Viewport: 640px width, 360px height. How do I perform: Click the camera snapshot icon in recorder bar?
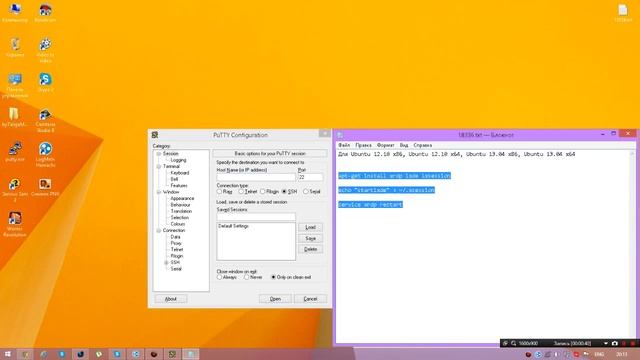pyautogui.click(x=614, y=343)
